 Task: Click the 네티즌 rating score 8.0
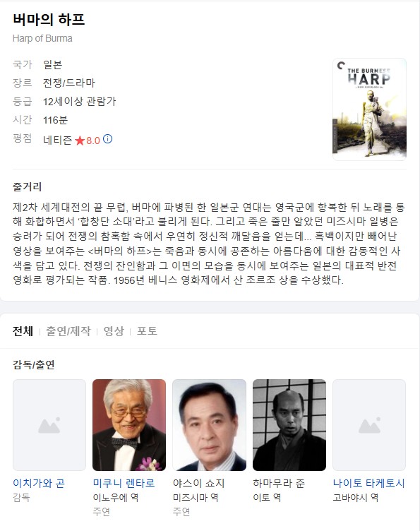coord(93,141)
